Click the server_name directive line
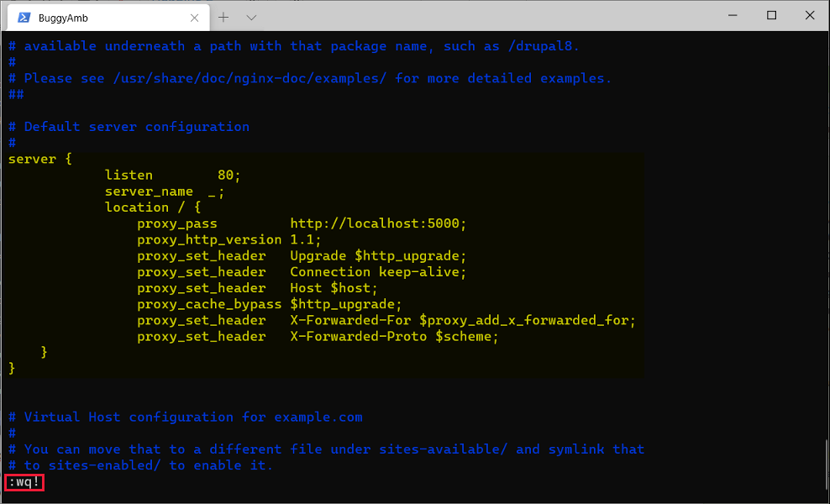This screenshot has width=830, height=504. pos(165,192)
